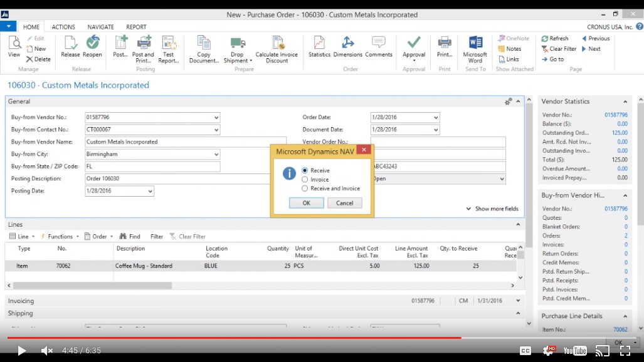Print the purchase order
This screenshot has height=362, width=644.
tap(445, 46)
